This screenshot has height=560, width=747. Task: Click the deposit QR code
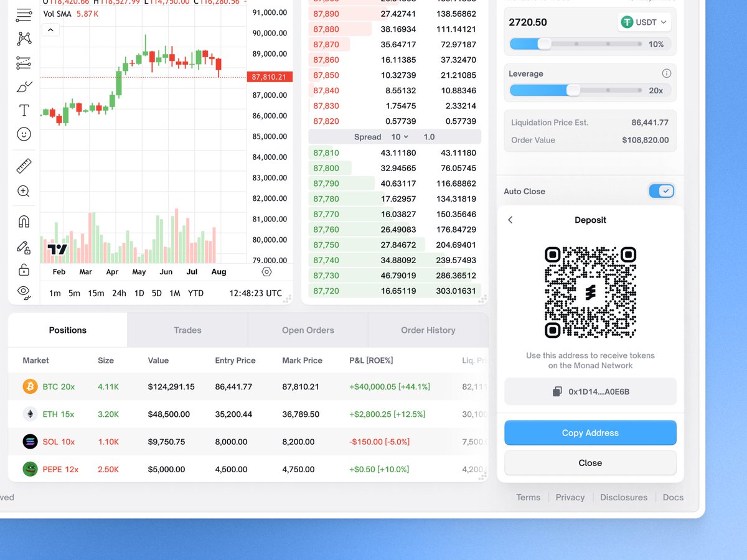[x=590, y=292]
